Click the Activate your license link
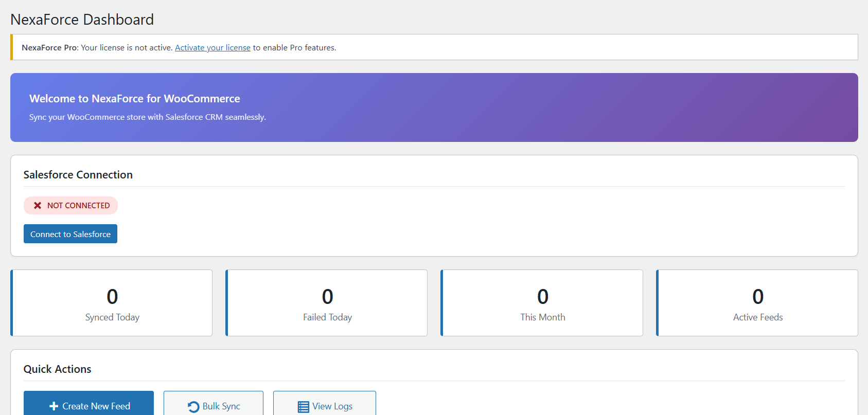This screenshot has height=415, width=868. (212, 47)
